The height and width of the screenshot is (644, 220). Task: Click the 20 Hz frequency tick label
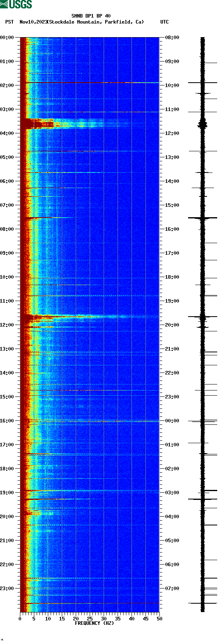click(x=76, y=619)
